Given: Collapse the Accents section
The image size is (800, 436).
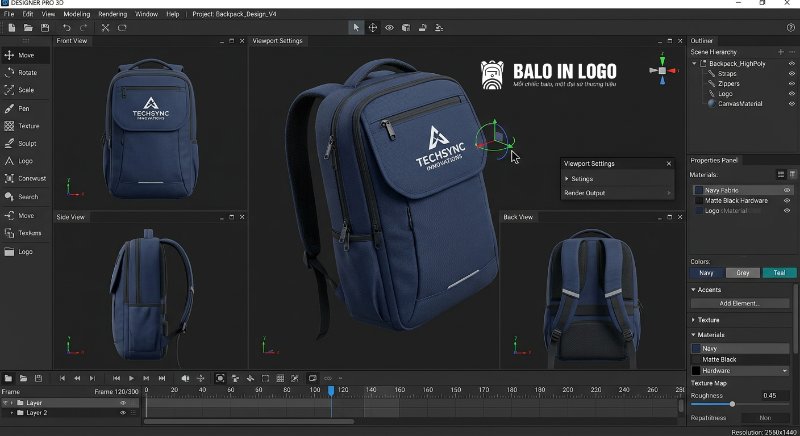Looking at the screenshot, I should pos(694,290).
